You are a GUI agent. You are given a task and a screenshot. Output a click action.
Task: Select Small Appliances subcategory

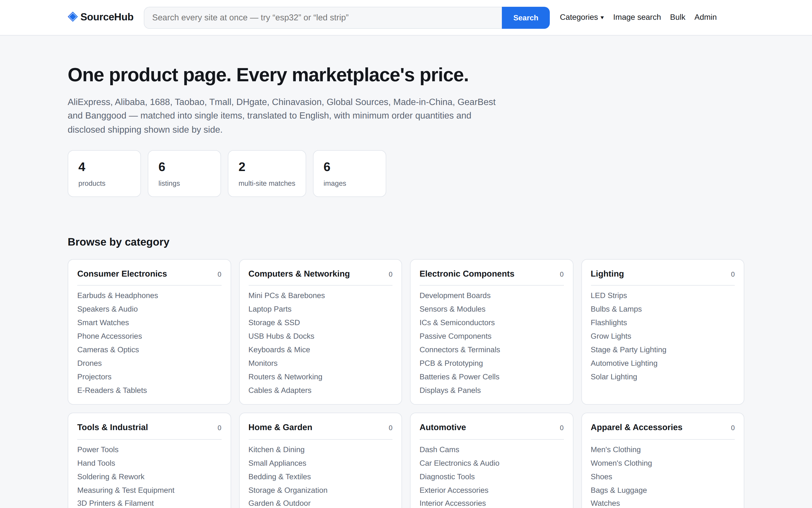click(x=277, y=463)
